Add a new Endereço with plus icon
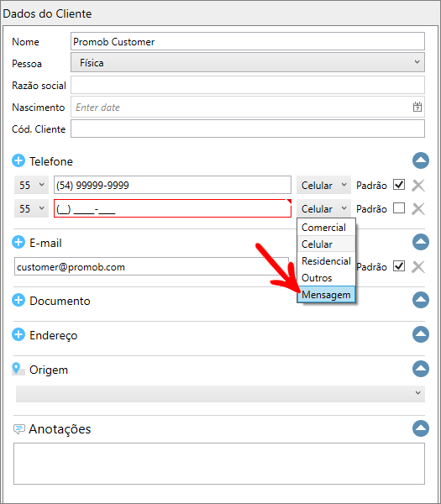The height and width of the screenshot is (504, 441). click(x=18, y=334)
